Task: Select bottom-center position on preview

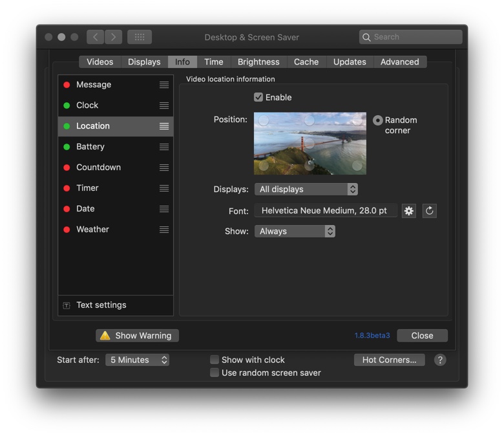Action: 310,166
